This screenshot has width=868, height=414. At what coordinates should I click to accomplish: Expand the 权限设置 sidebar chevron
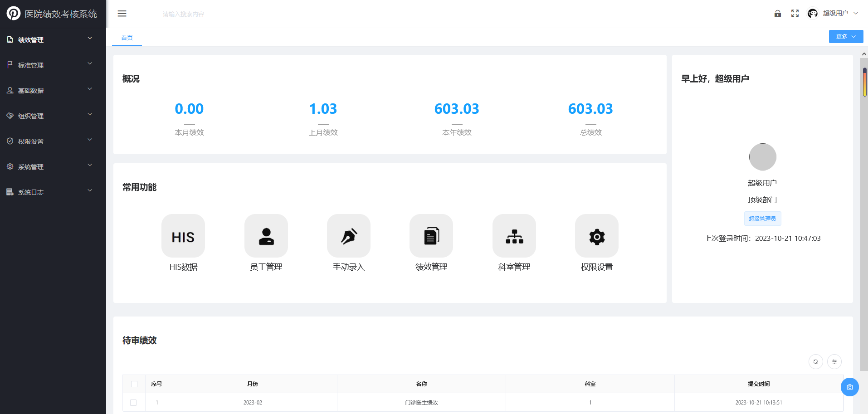coord(90,140)
